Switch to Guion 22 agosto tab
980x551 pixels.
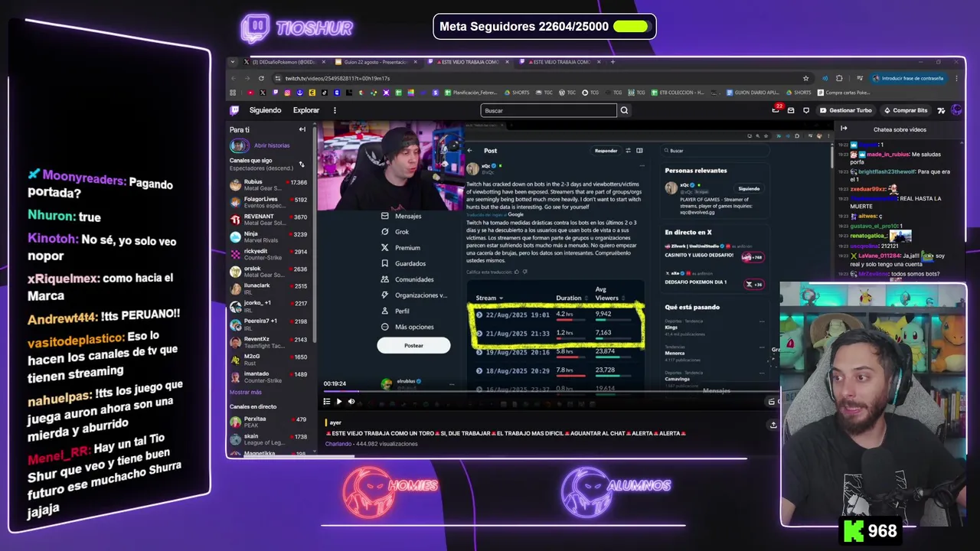click(375, 62)
